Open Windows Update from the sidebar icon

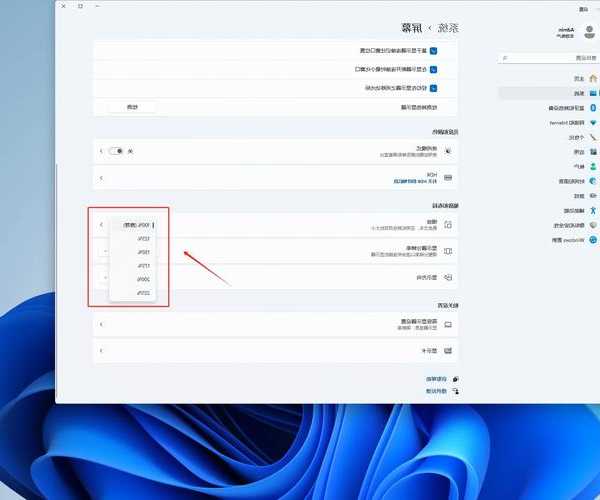(593, 240)
